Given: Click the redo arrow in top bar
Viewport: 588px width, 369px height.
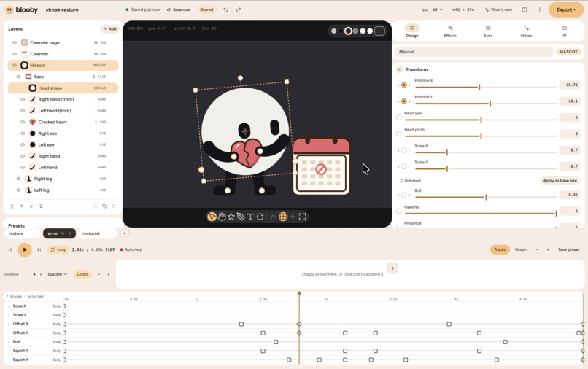Looking at the screenshot, I should pyautogui.click(x=239, y=9).
